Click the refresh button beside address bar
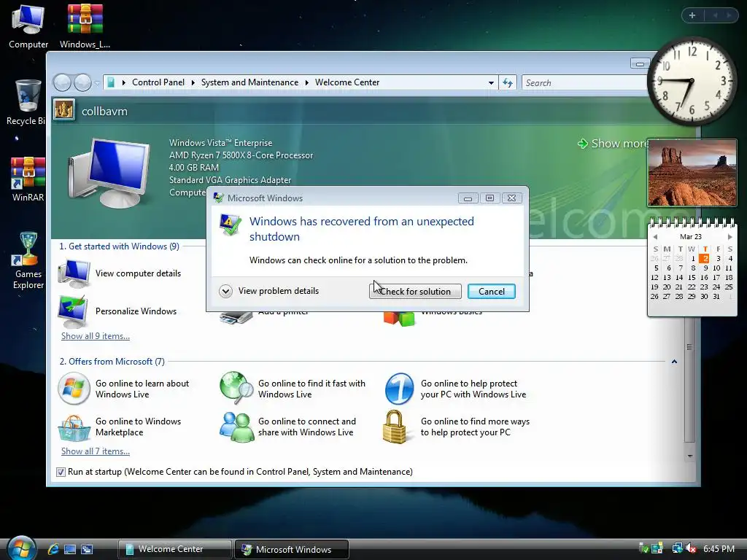Viewport: 747px width, 560px height. tap(508, 83)
